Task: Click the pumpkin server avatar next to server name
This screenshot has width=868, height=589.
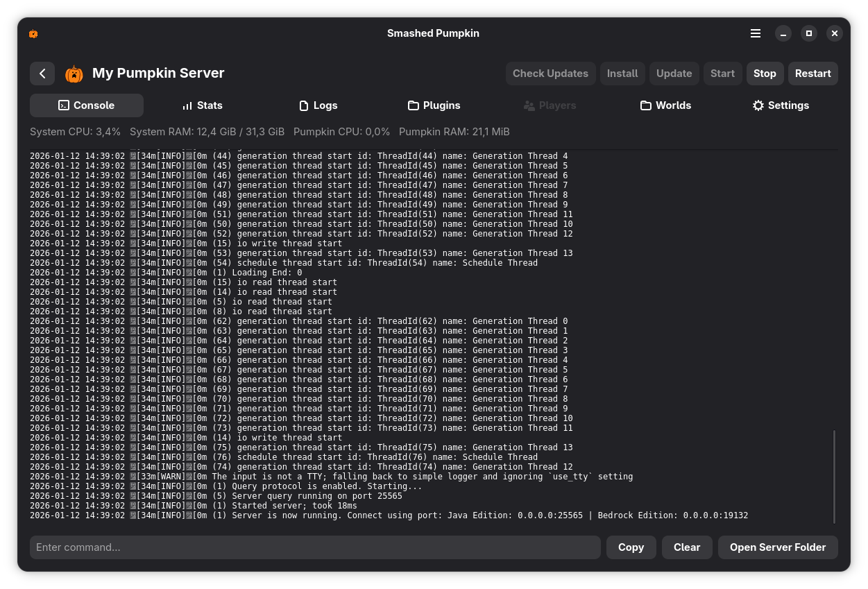Action: click(74, 74)
